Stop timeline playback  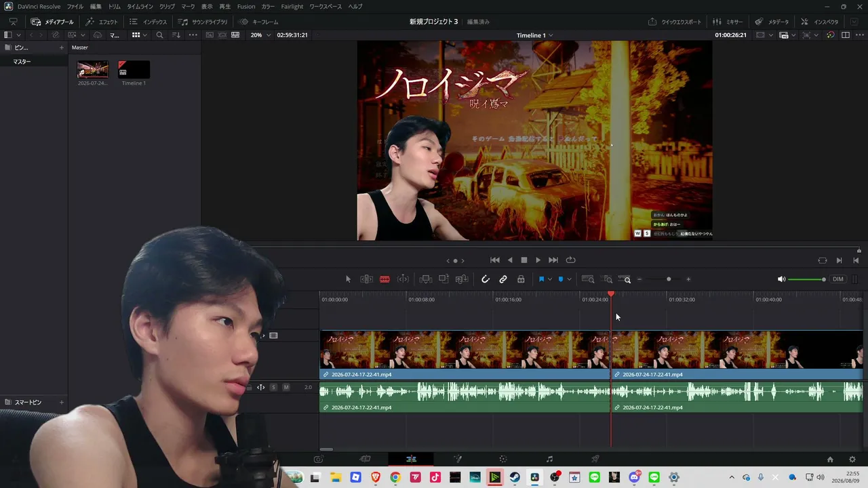tap(524, 260)
